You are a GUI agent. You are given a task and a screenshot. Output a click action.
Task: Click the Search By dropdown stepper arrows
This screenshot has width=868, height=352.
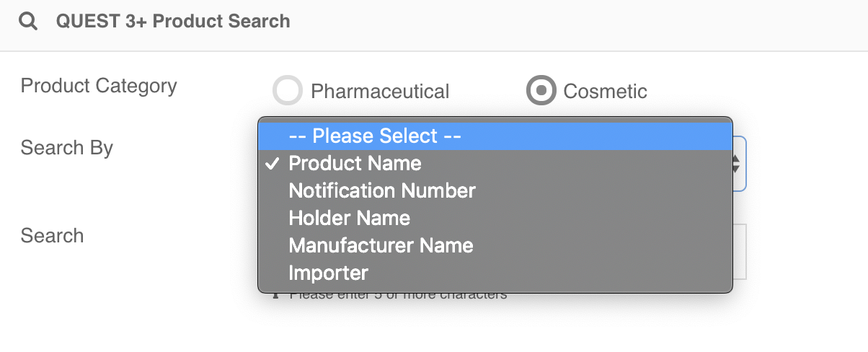pyautogui.click(x=736, y=164)
